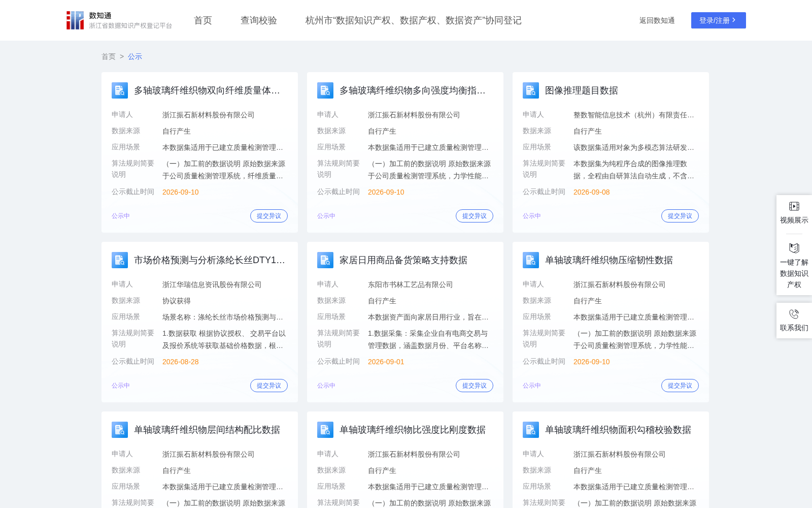Click 联系我们 label in right sidebar
Viewport: 812px width, 508px height.
click(x=794, y=328)
